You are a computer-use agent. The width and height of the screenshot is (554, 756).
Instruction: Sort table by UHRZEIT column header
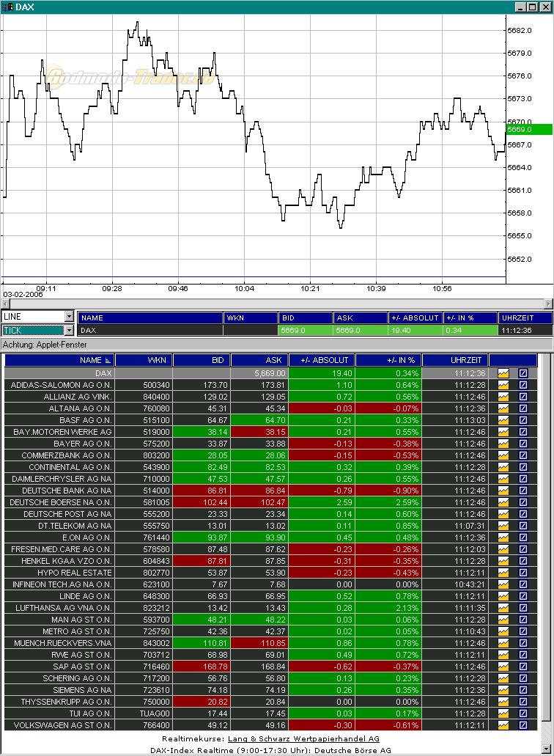(455, 360)
